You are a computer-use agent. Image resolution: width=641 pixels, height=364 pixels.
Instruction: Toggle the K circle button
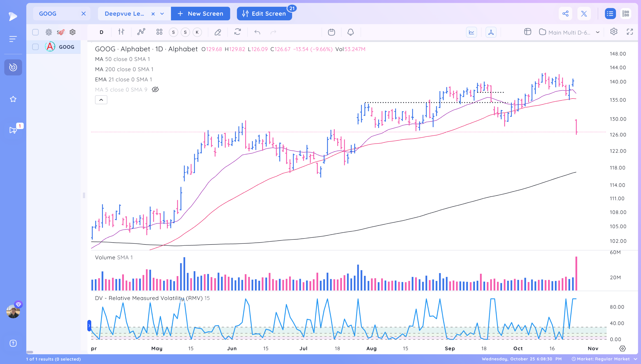click(197, 32)
